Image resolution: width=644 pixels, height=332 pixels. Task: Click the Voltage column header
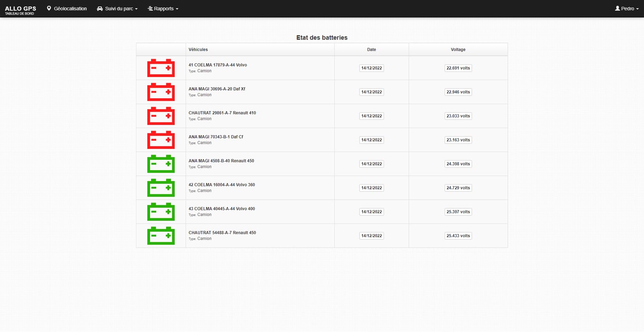pyautogui.click(x=458, y=49)
